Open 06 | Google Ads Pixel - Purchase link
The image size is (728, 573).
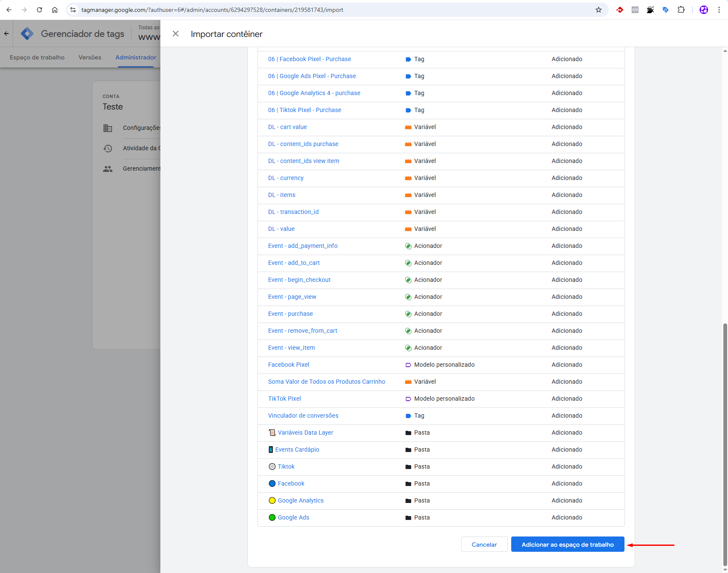312,76
